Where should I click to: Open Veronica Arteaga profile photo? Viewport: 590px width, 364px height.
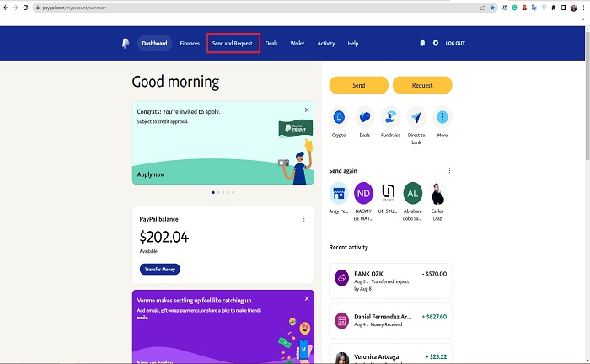pos(341,358)
